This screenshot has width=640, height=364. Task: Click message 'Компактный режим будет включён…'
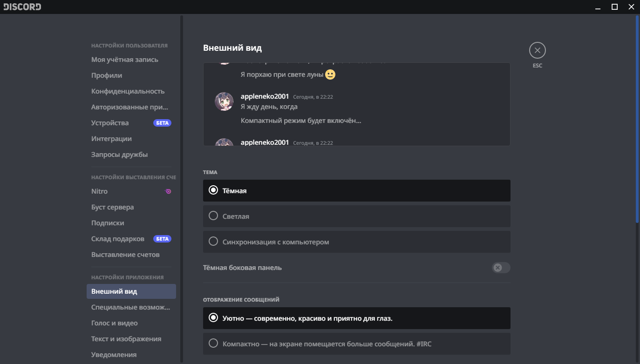click(x=301, y=121)
